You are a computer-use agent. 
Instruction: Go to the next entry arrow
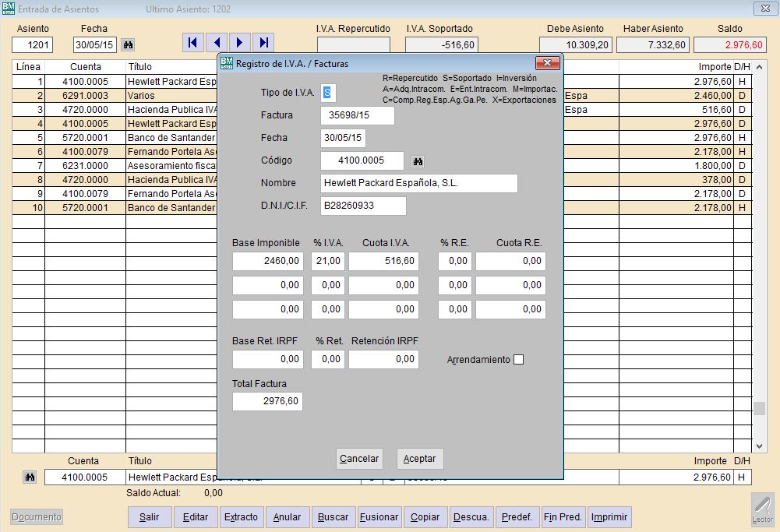(x=240, y=43)
